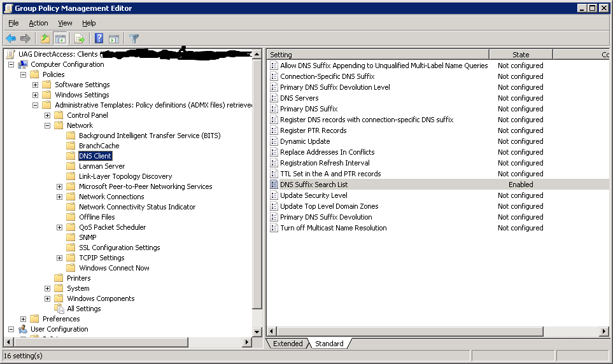
Task: Click the Lanman Server folder icon
Action: point(71,166)
